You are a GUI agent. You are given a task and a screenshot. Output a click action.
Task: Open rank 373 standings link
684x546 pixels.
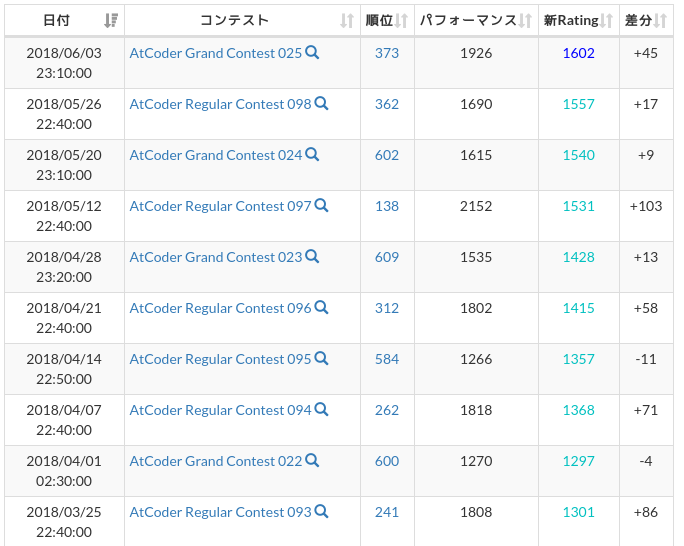(387, 53)
